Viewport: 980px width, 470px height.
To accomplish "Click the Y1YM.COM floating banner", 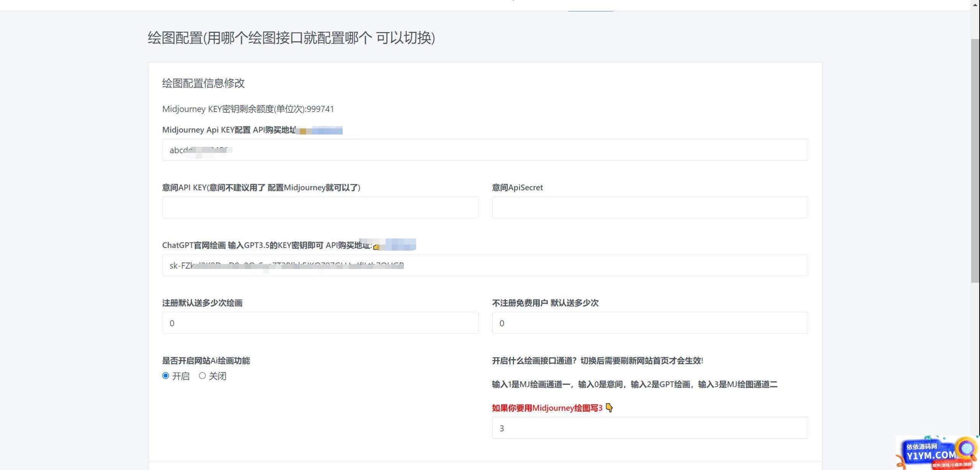I will (937, 453).
